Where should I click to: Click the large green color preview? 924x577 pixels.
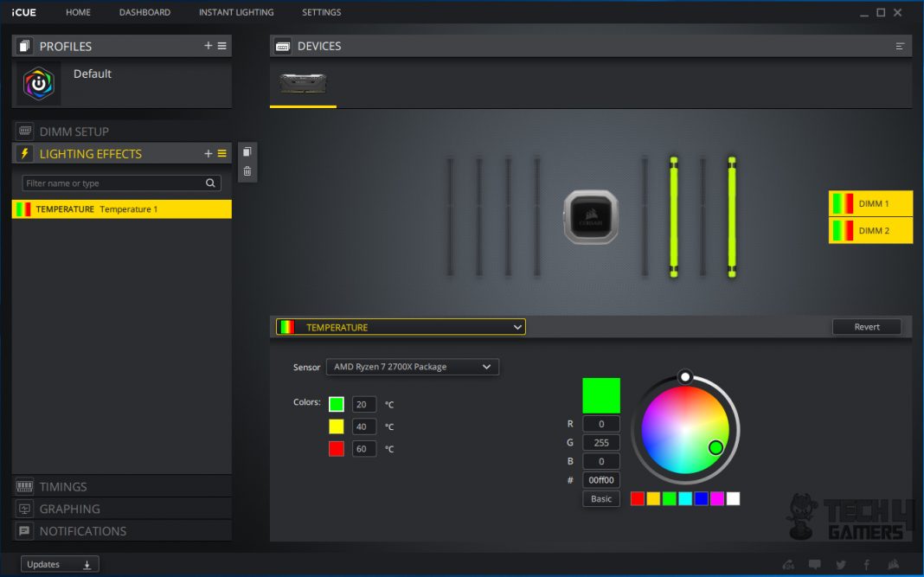(x=601, y=395)
